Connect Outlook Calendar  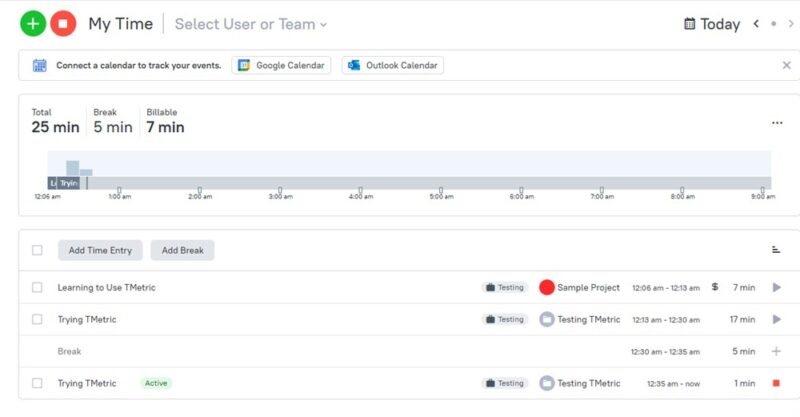click(x=393, y=65)
